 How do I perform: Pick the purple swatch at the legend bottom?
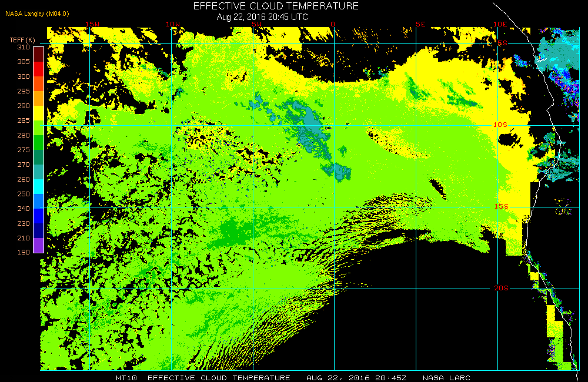[x=39, y=245]
